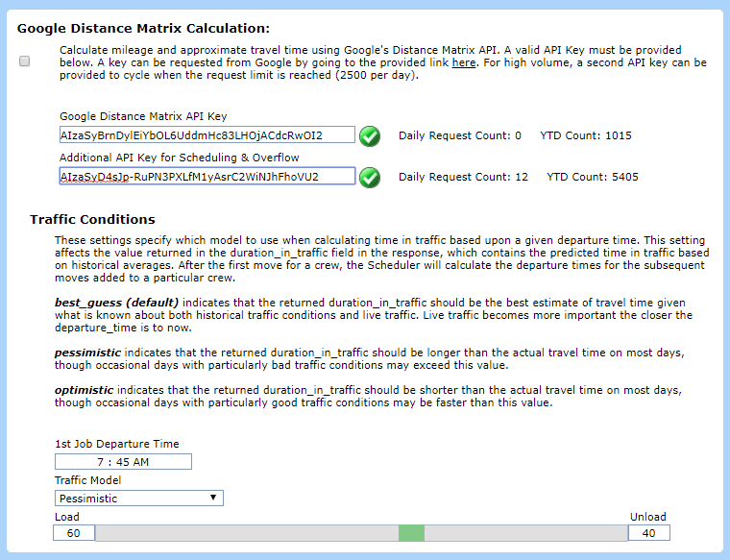
Task: Click the 'Traffic Model' label
Action: [x=87, y=480]
